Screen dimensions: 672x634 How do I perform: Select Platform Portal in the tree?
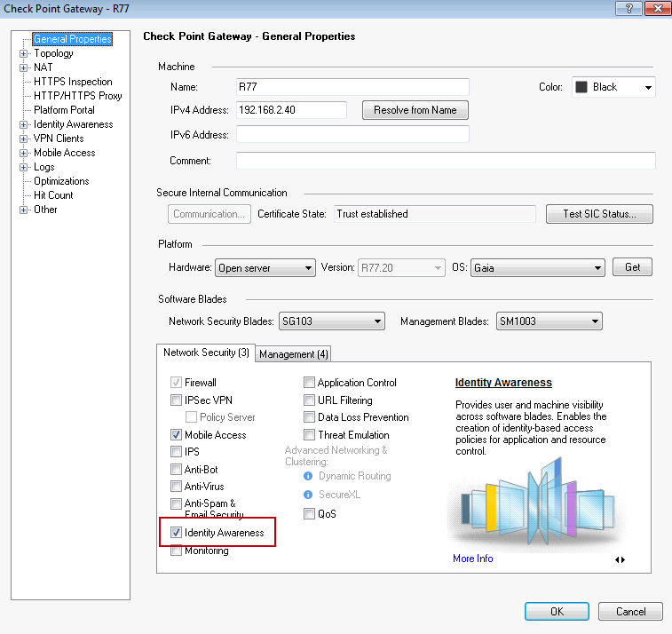point(64,110)
